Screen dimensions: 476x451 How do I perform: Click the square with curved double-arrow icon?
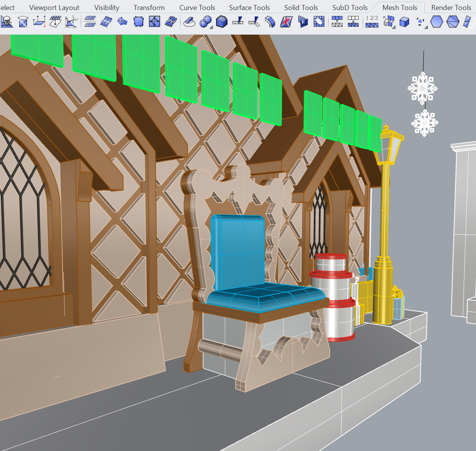coord(23,22)
